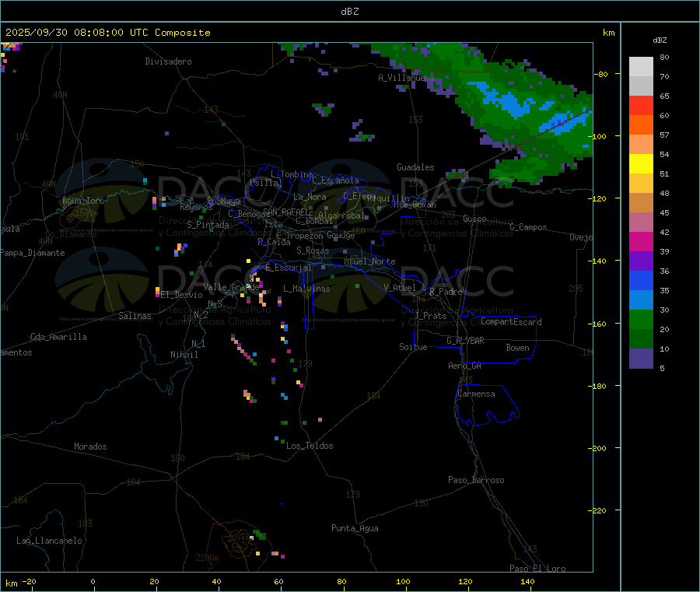Select the Lag.Llancanelo label
The height and width of the screenshot is (592, 700).
tap(49, 541)
